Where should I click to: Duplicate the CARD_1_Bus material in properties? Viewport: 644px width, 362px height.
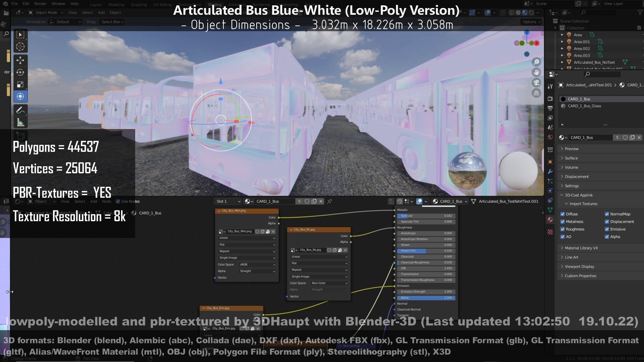[632, 137]
